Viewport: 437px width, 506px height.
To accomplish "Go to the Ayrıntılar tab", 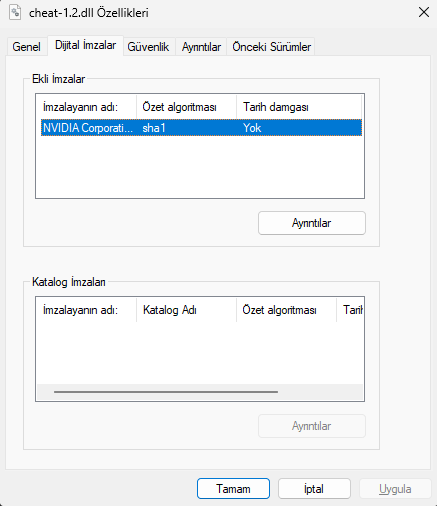I will pyautogui.click(x=201, y=47).
